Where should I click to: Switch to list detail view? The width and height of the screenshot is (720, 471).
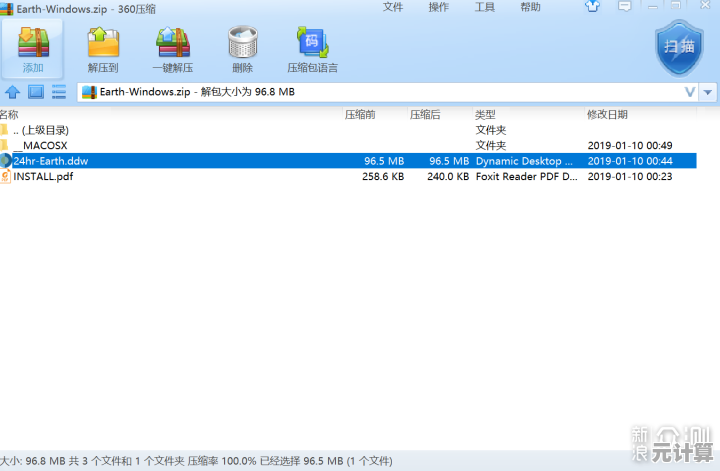(59, 92)
